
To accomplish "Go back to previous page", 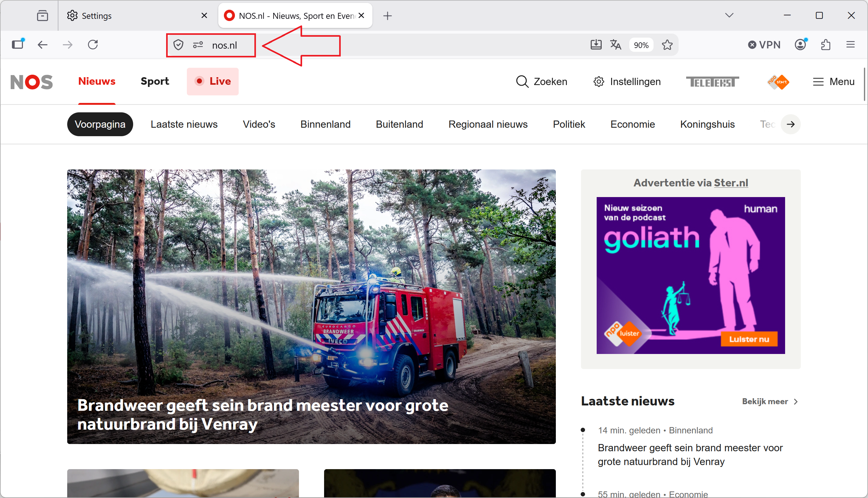I will [x=42, y=45].
